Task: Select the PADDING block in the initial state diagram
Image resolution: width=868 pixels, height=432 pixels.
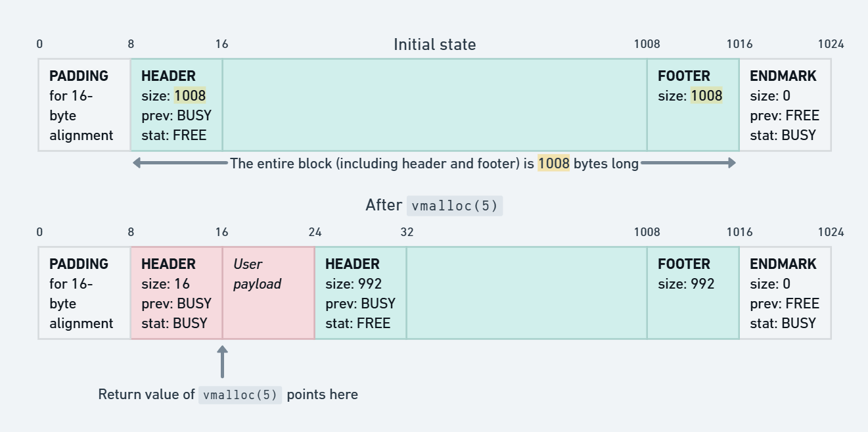Action: 84,105
